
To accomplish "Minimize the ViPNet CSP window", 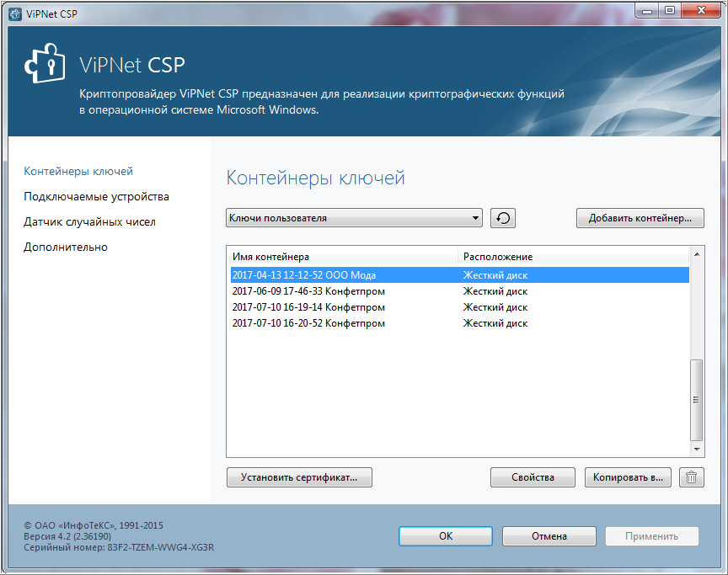I will [x=647, y=11].
